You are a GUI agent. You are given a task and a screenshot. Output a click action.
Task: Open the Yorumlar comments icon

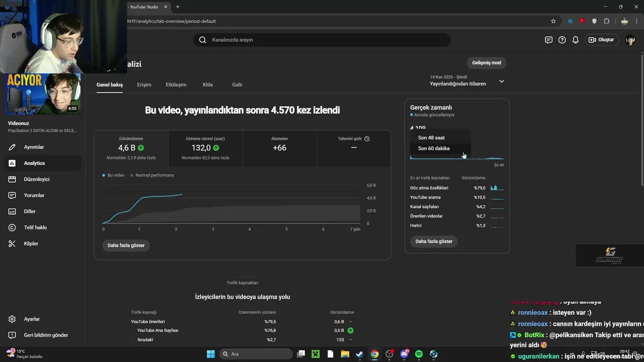[x=12, y=195]
